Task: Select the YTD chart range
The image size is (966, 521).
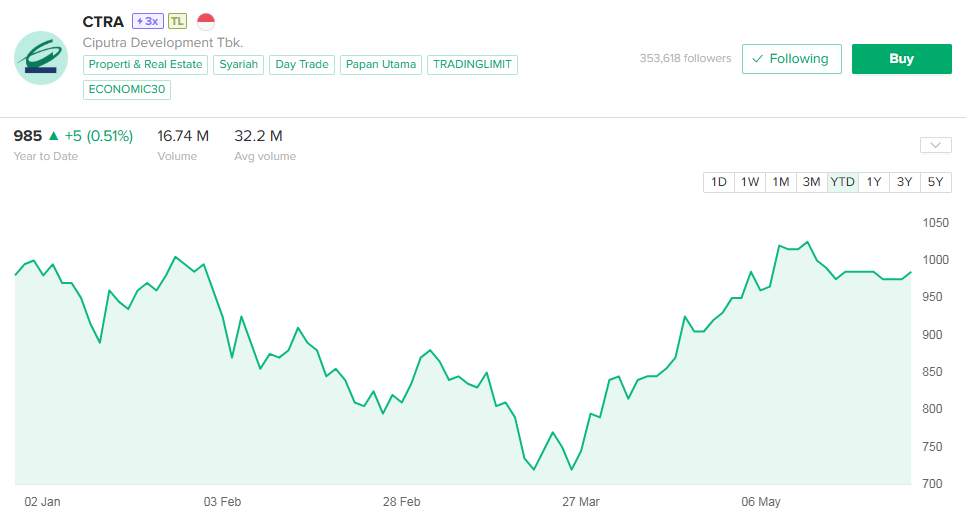Action: 843,182
